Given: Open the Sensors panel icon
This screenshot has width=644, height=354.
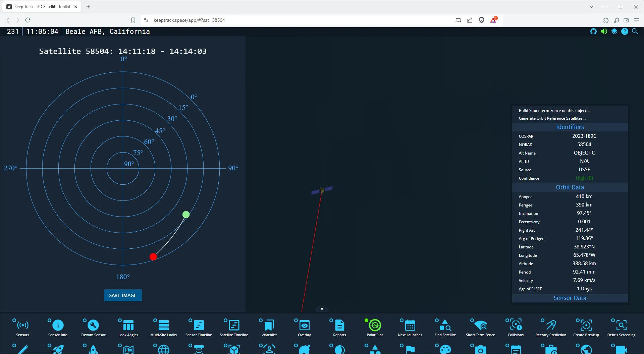Looking at the screenshot, I should (22, 327).
